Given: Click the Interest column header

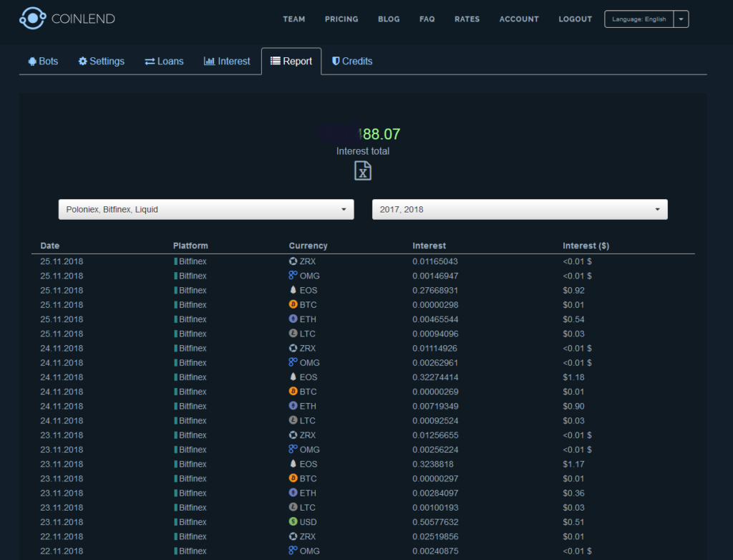Looking at the screenshot, I should tap(429, 246).
